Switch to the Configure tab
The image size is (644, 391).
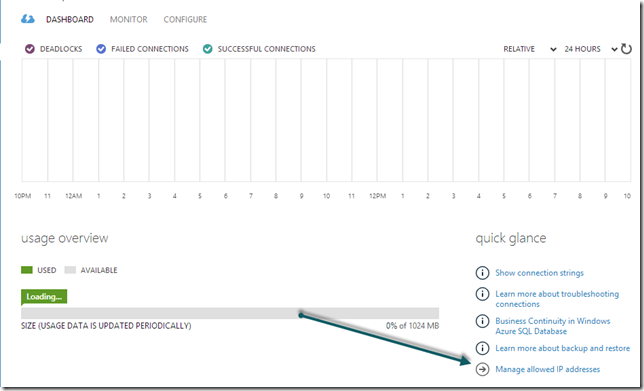pyautogui.click(x=185, y=19)
